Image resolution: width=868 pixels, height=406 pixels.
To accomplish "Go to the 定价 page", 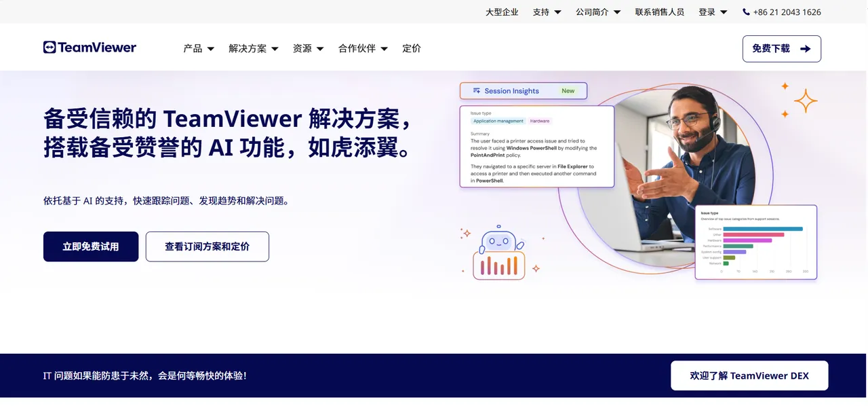I will [x=412, y=48].
